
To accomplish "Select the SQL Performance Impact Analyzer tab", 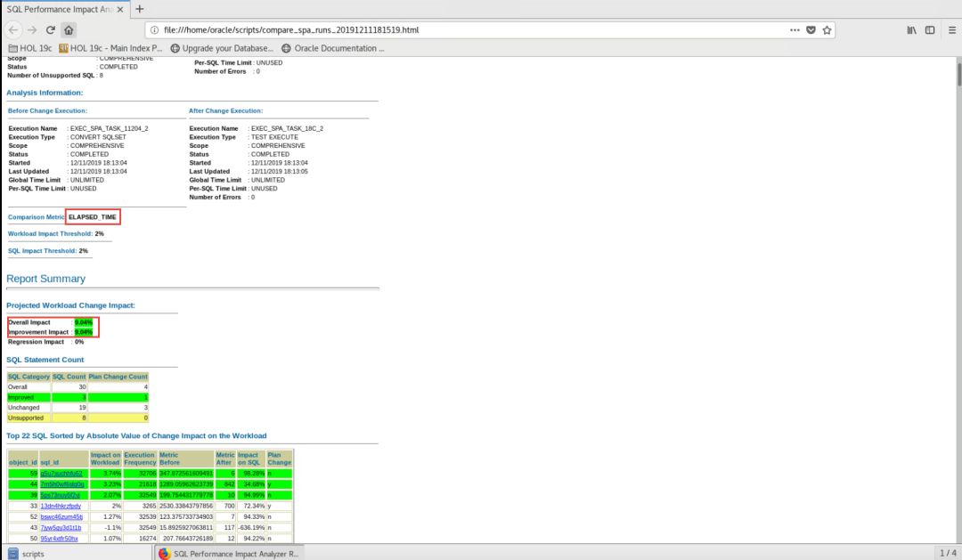I will 61,9.
